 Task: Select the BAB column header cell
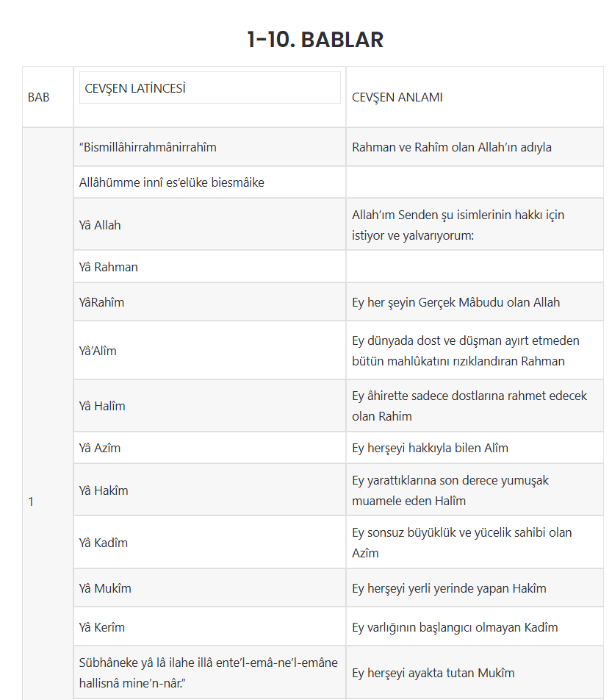(39, 97)
